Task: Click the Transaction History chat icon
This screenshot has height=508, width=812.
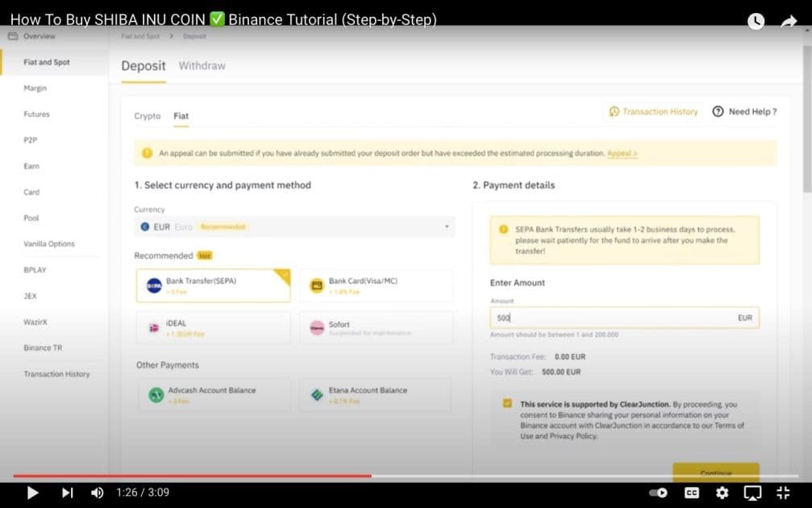Action: [614, 111]
